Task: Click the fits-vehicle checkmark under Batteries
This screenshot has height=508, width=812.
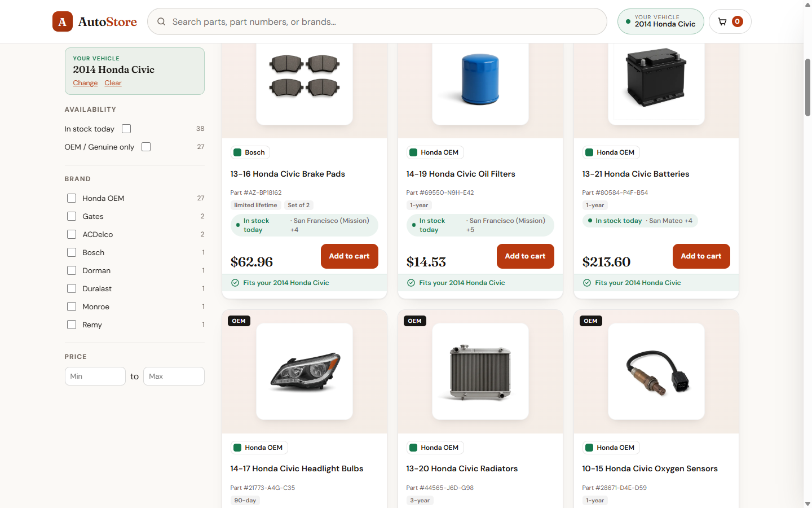Action: [x=587, y=283]
